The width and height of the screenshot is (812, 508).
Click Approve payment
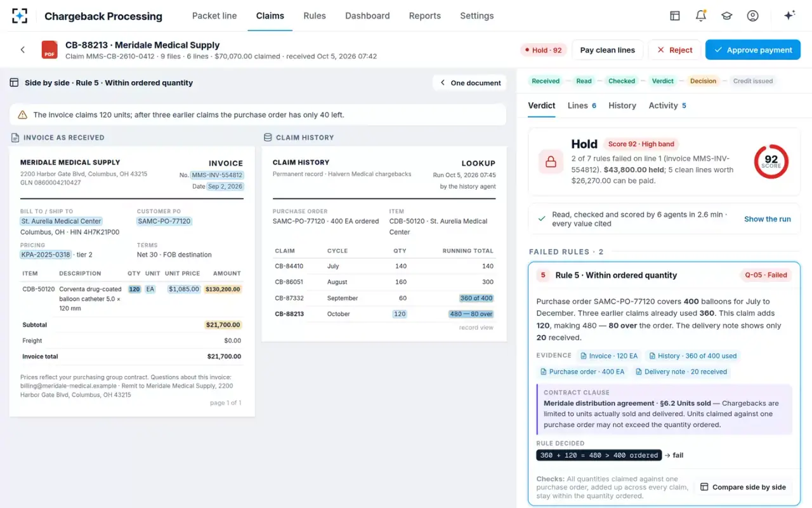(x=753, y=50)
